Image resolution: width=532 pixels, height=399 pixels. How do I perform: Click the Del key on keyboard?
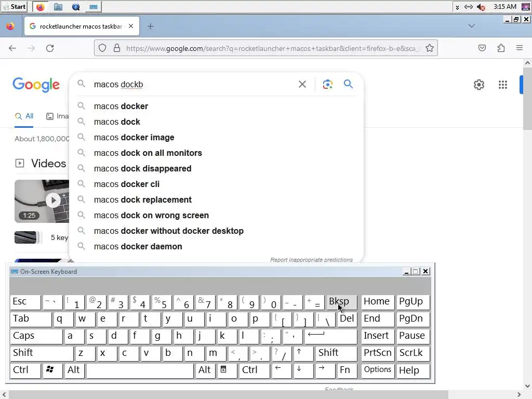[347, 320]
